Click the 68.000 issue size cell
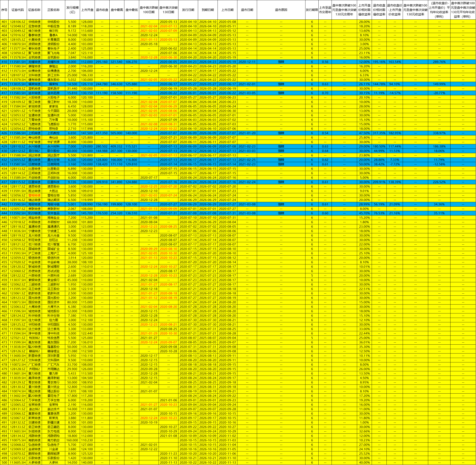 [x=72, y=222]
